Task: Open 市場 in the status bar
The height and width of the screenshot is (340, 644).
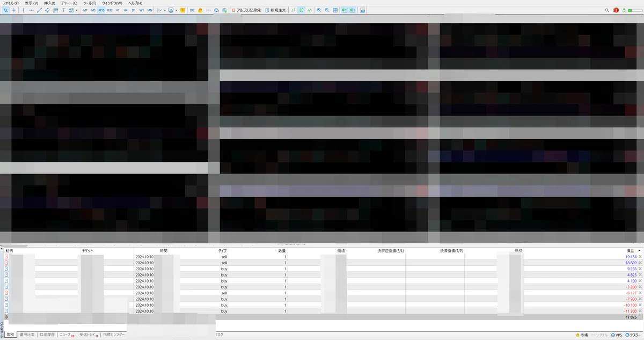Action: [582, 335]
